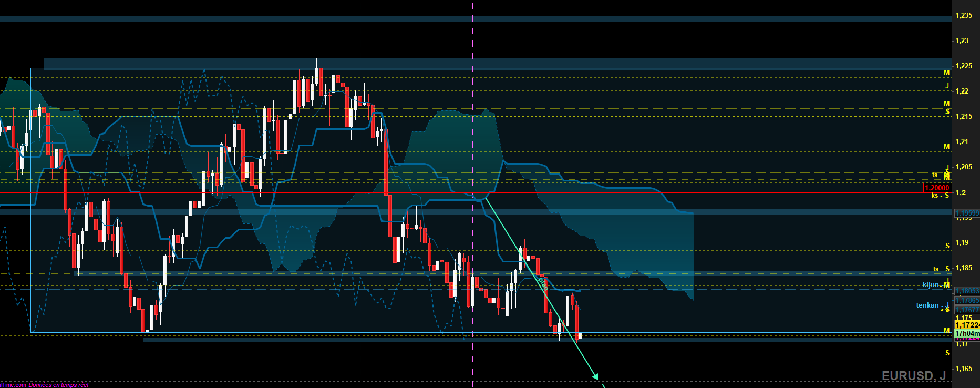Click the 1,18053 kijun price tag
Image resolution: width=980 pixels, height=388 pixels.
(967, 291)
